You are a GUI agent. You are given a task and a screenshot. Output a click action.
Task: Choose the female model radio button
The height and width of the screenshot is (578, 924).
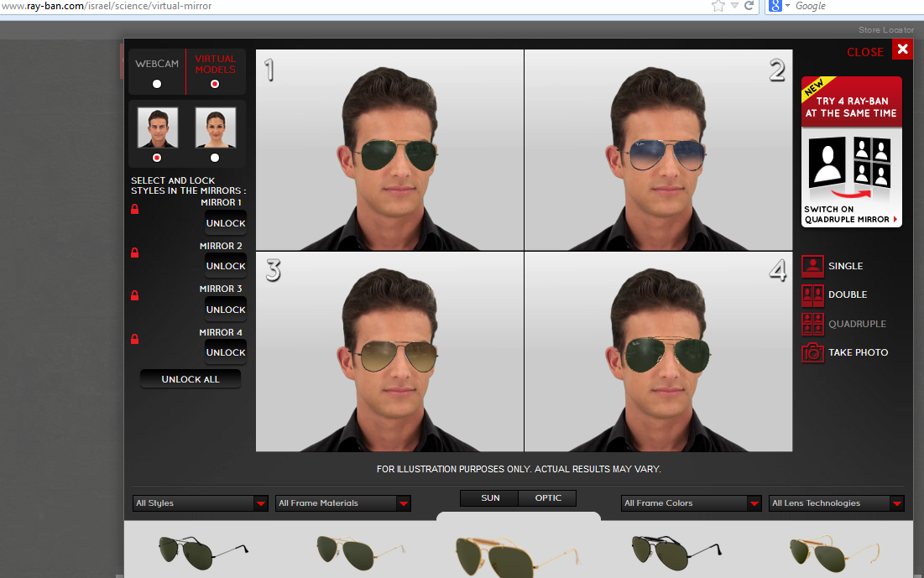click(215, 158)
